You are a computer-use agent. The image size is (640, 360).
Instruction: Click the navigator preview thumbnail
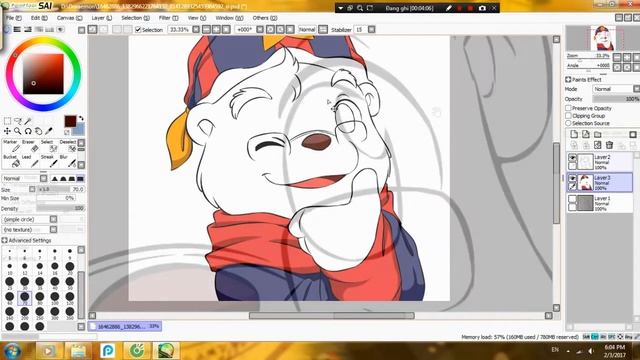(x=603, y=38)
